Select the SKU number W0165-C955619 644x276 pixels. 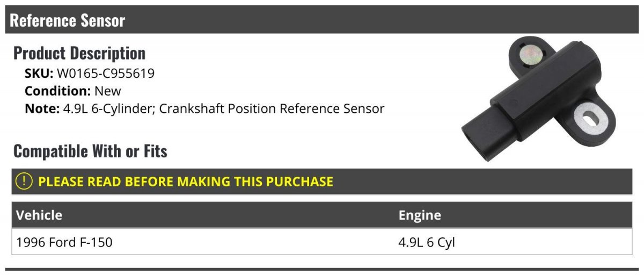pyautogui.click(x=106, y=73)
